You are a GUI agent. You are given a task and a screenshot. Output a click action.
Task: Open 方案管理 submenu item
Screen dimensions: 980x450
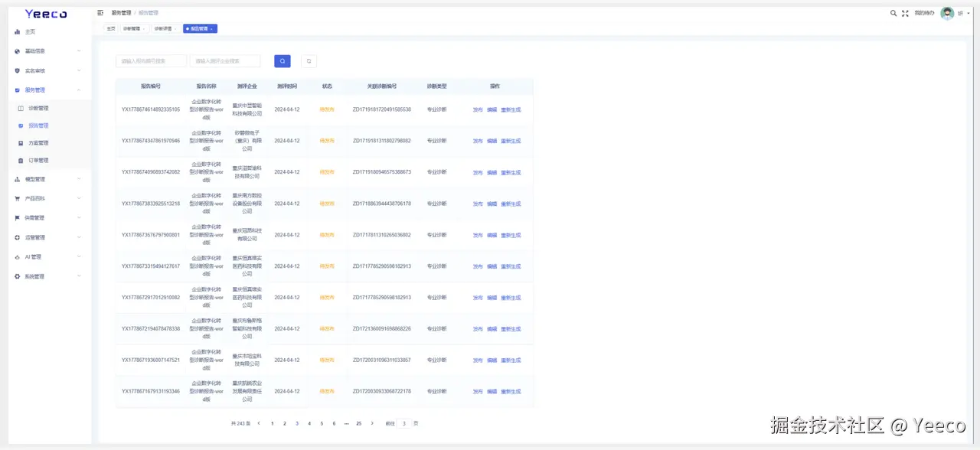tap(38, 143)
